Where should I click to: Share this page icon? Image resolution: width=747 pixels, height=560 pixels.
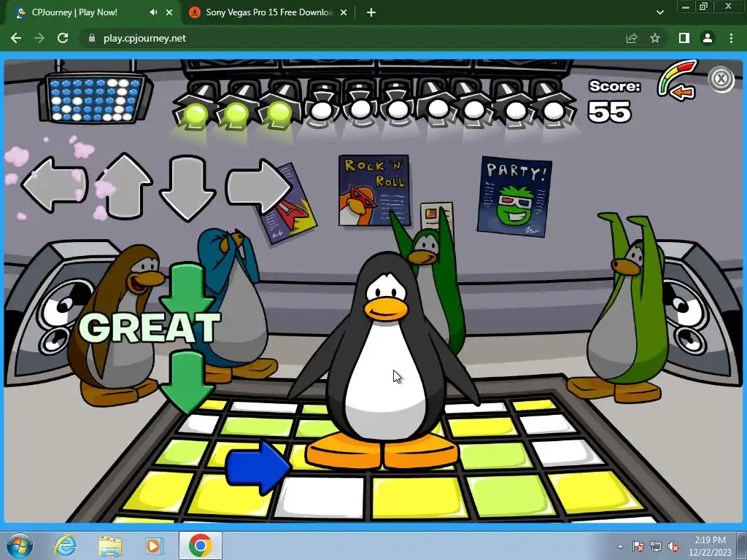[632, 38]
